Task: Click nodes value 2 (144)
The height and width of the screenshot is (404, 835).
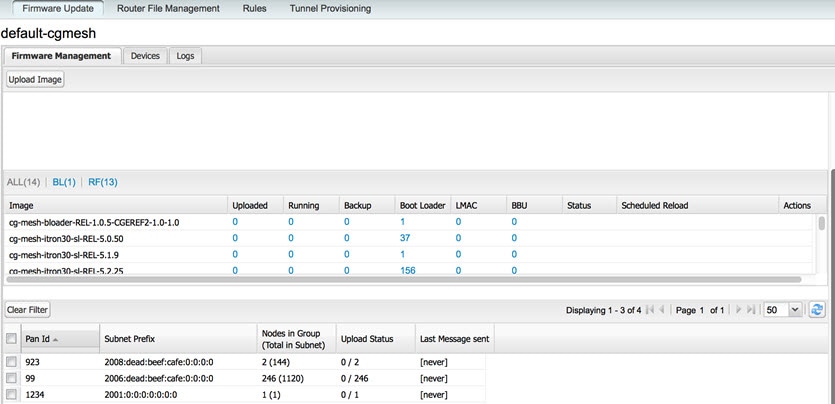Action: point(276,362)
